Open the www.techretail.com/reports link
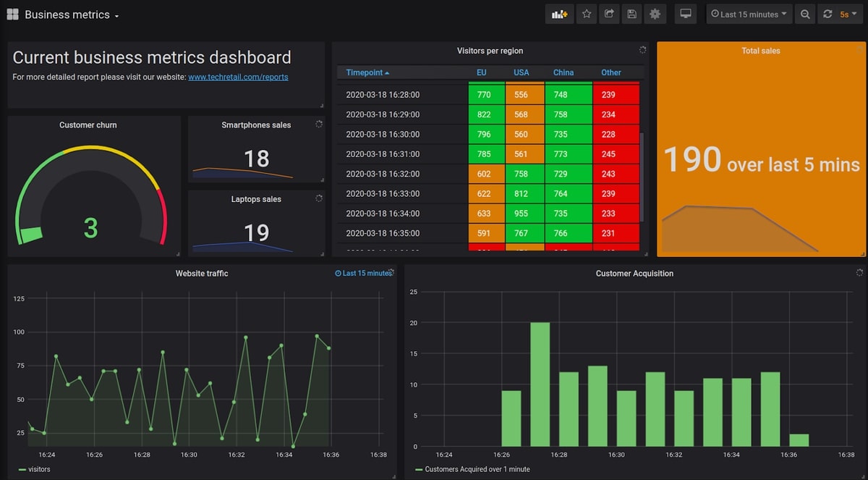 pos(238,77)
